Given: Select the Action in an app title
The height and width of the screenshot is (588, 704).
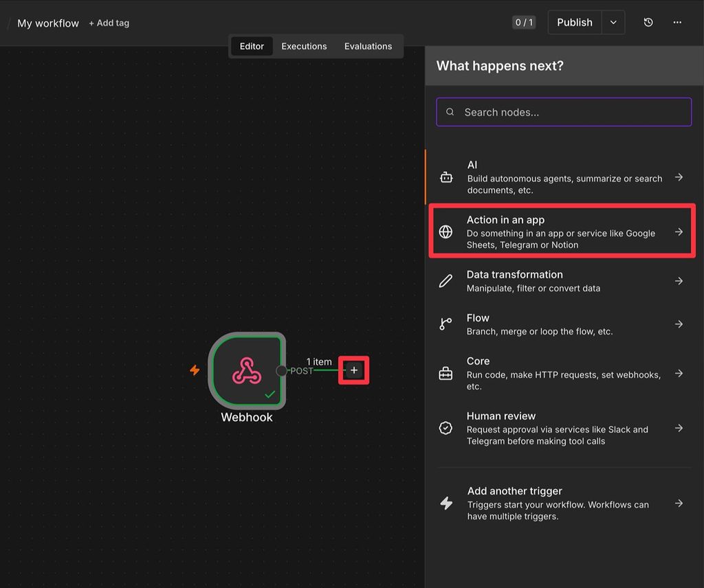Looking at the screenshot, I should pos(505,220).
